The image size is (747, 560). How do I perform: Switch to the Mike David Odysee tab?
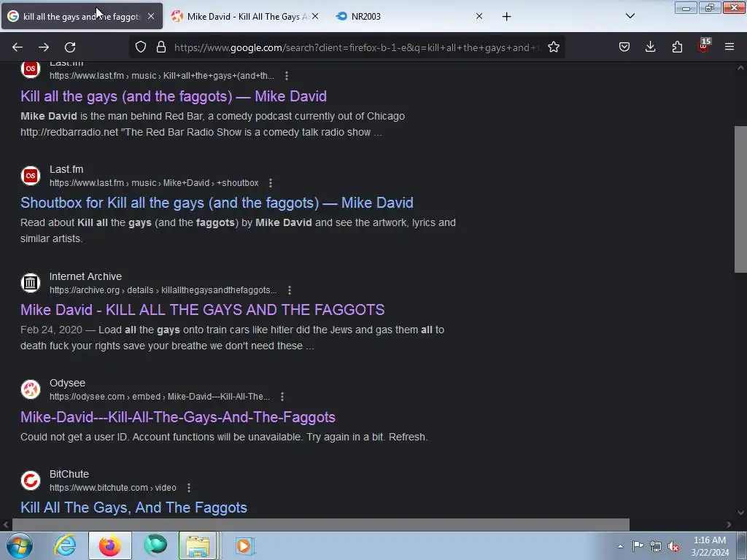tap(244, 17)
